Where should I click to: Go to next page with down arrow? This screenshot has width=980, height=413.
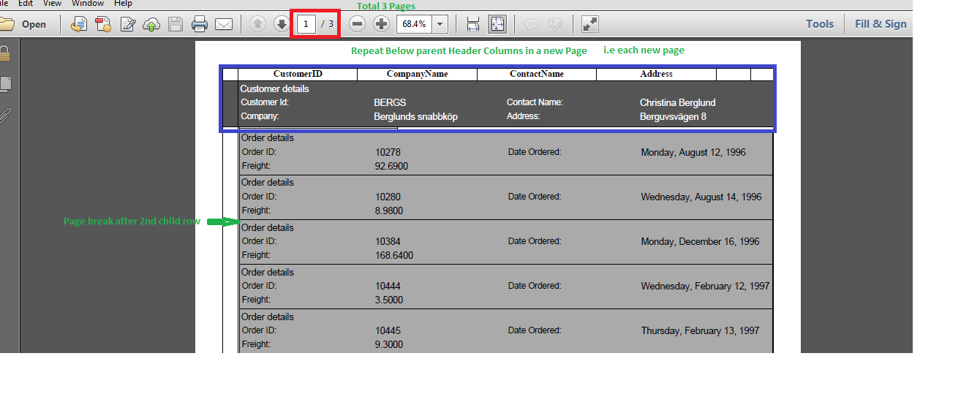pyautogui.click(x=282, y=24)
